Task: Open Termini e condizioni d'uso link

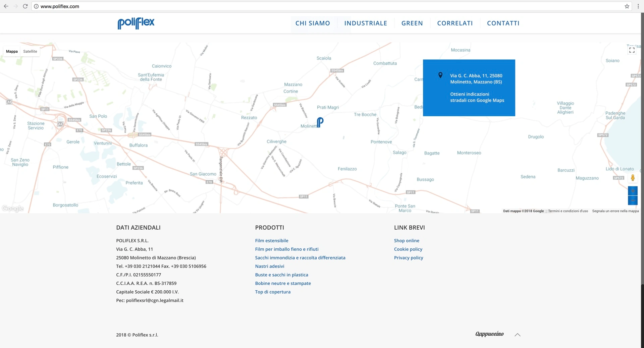Action: (x=568, y=211)
